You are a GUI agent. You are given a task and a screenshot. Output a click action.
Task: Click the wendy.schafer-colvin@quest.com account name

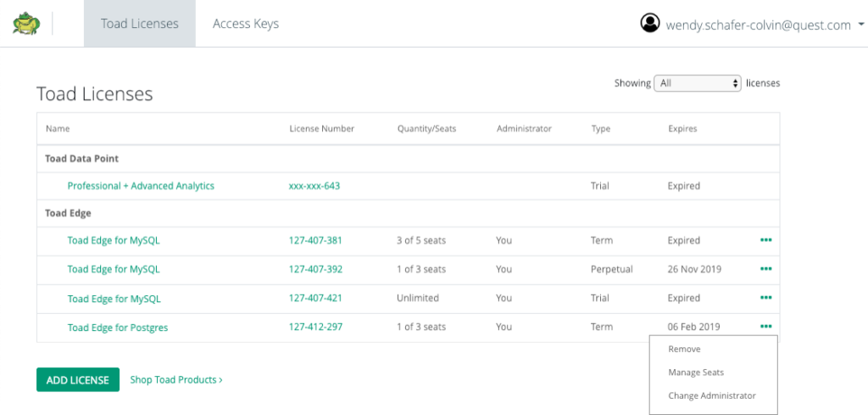[758, 25]
